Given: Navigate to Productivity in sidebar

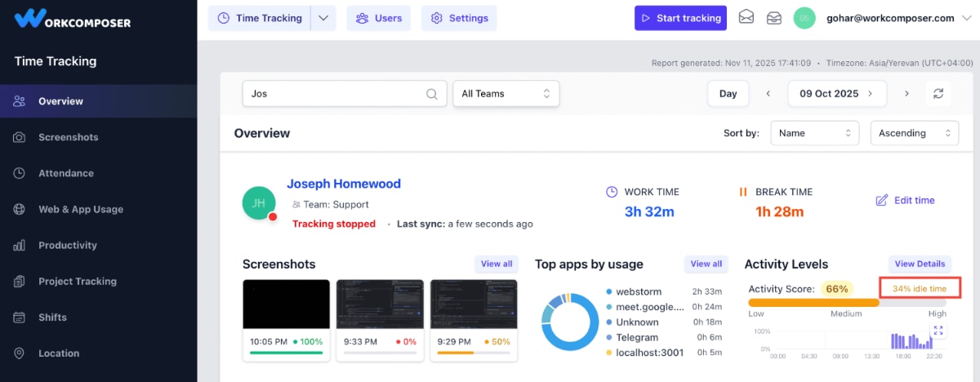Looking at the screenshot, I should (x=67, y=245).
